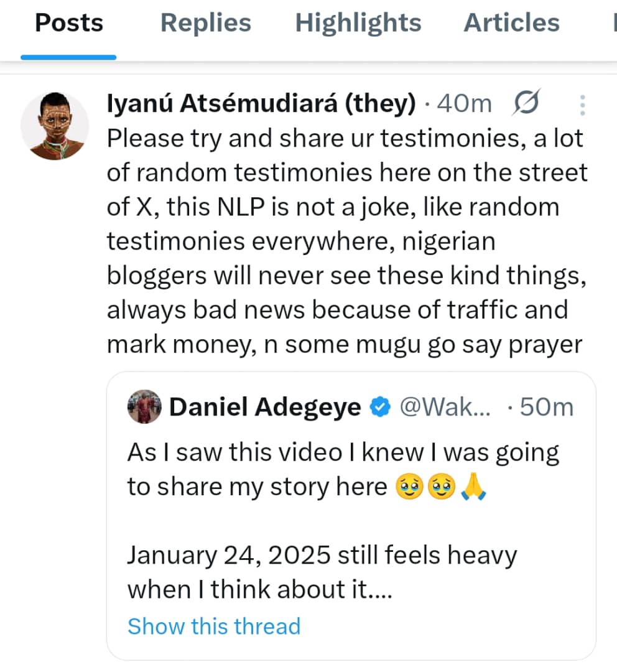Tap the @Wak... handle
Screen dimensions: 617x672
(x=444, y=408)
